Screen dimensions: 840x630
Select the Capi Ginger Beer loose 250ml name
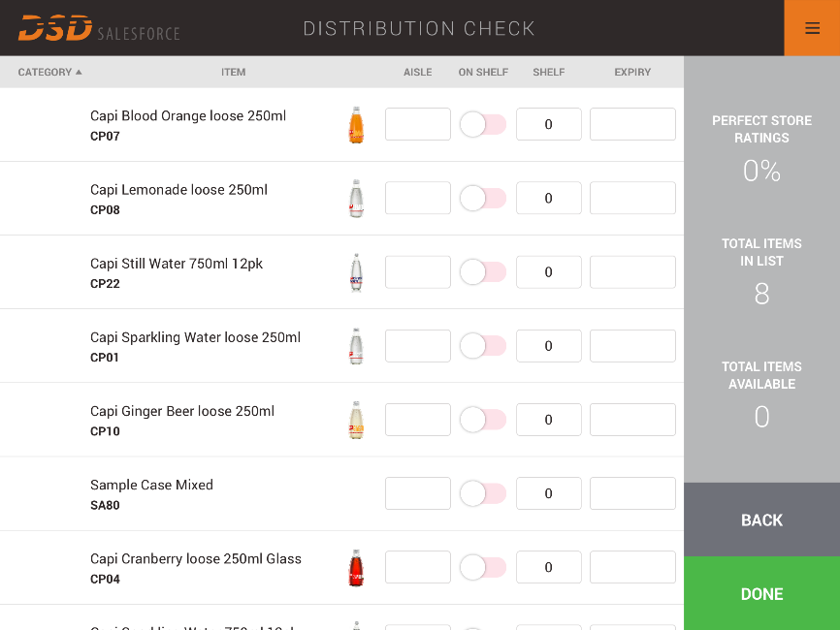click(182, 412)
